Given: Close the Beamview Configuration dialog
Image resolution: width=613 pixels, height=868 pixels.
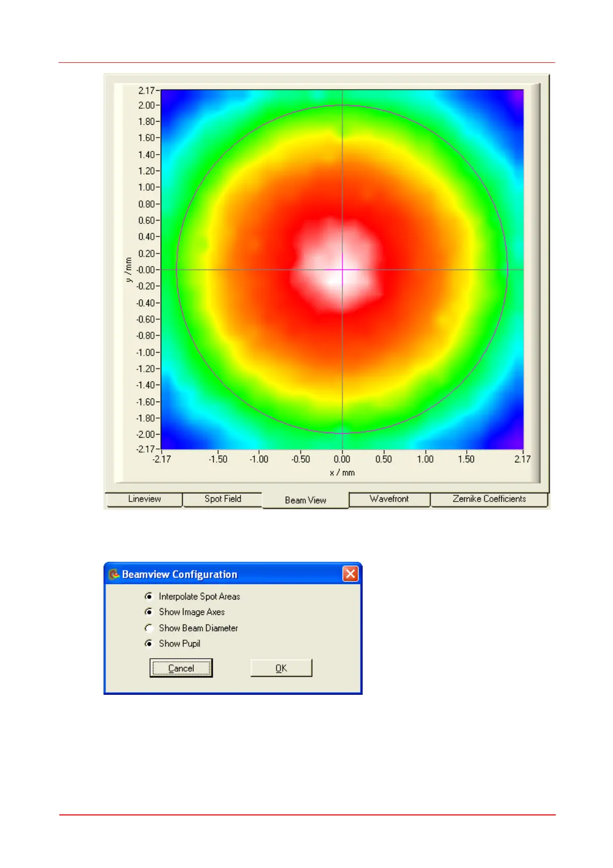Looking at the screenshot, I should pyautogui.click(x=350, y=574).
